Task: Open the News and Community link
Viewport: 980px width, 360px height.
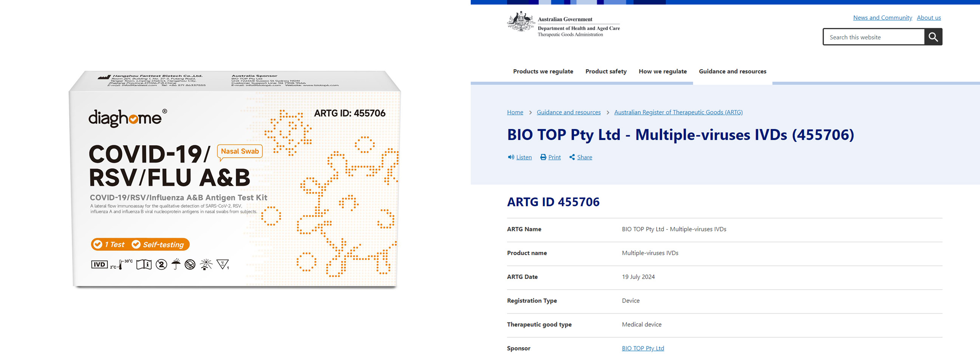Action: [882, 17]
